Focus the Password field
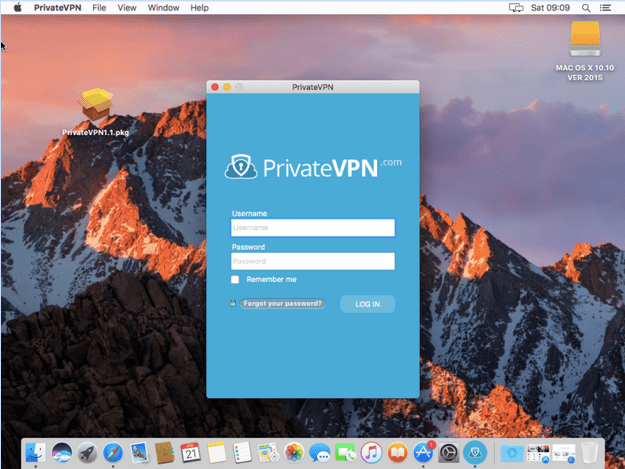 point(313,261)
